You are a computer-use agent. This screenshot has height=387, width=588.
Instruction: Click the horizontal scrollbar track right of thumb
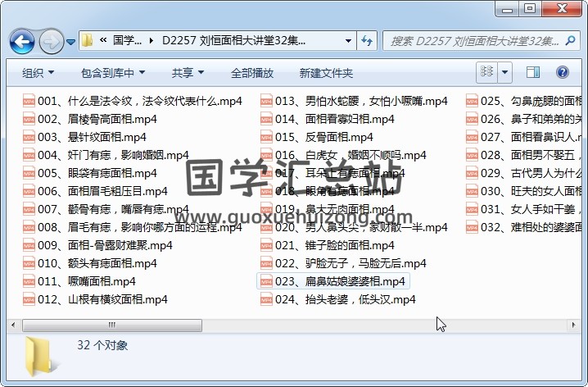384,325
